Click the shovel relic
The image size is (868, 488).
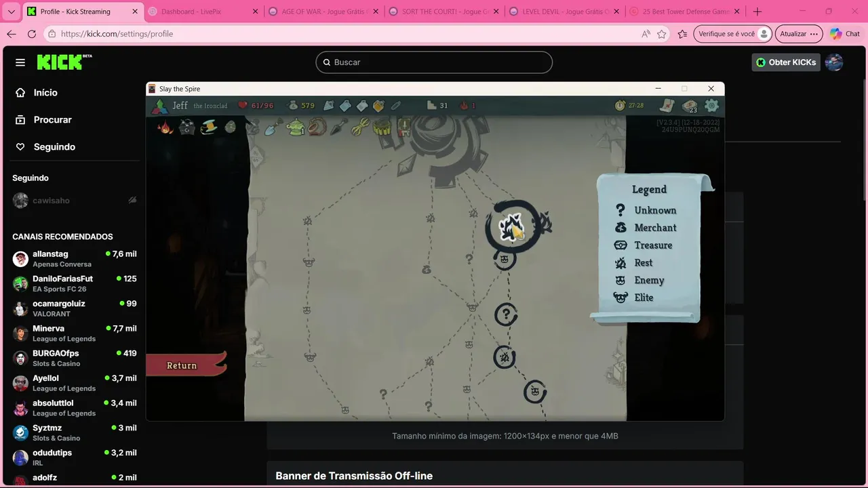[x=273, y=127]
